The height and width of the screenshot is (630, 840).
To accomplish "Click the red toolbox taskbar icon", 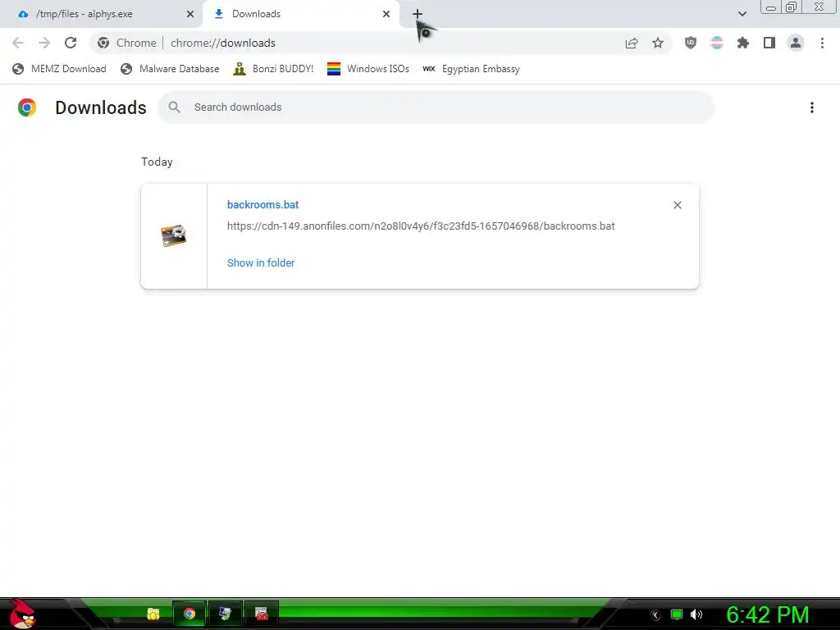I will (x=262, y=614).
